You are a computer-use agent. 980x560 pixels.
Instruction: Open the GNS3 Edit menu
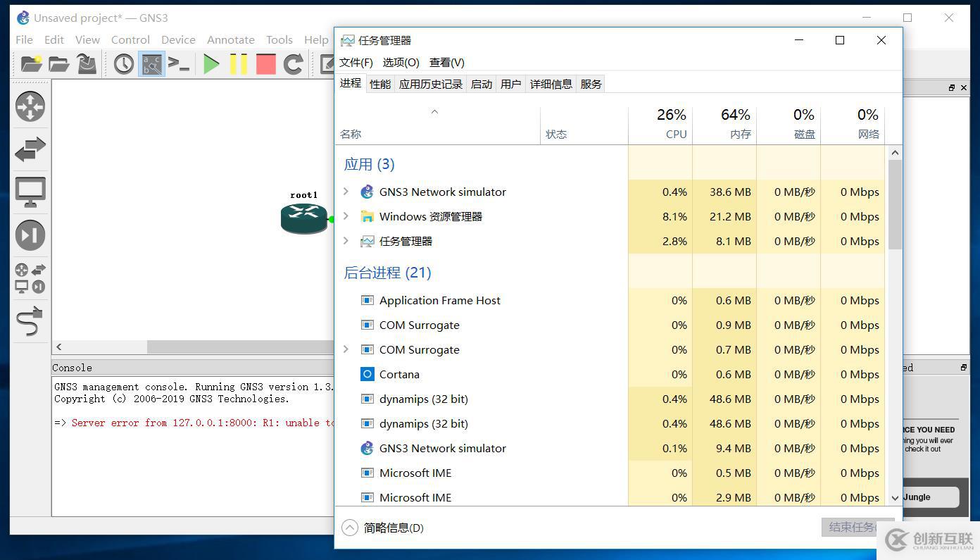54,39
